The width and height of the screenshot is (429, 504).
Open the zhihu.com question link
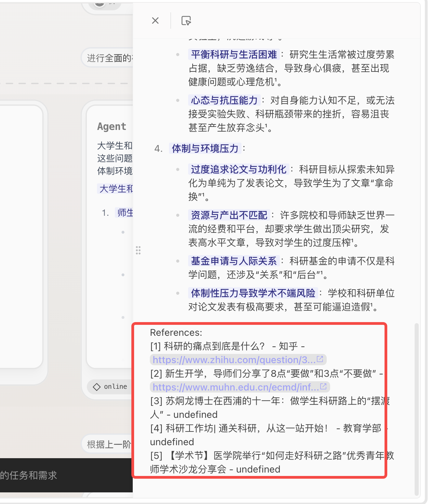click(x=234, y=360)
